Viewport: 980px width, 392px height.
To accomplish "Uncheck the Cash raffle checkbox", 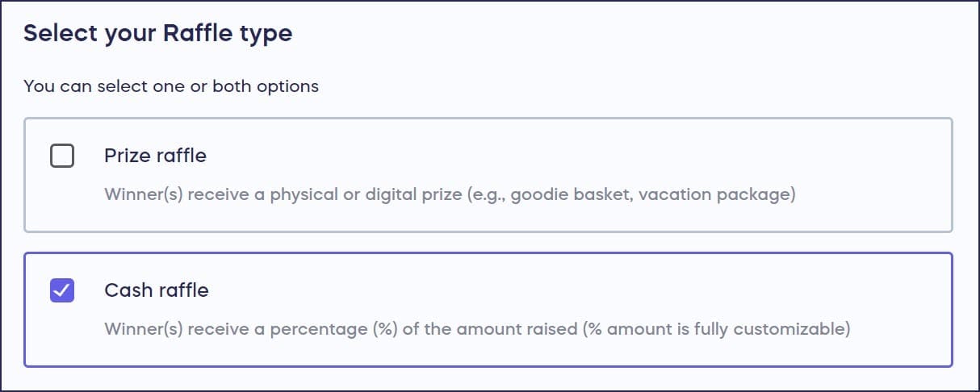I will pos(62,290).
